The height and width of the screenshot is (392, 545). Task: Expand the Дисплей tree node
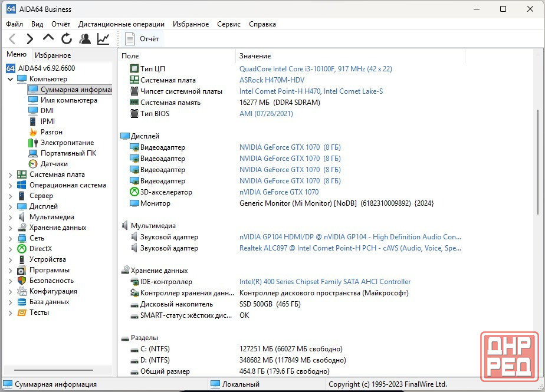click(x=11, y=207)
